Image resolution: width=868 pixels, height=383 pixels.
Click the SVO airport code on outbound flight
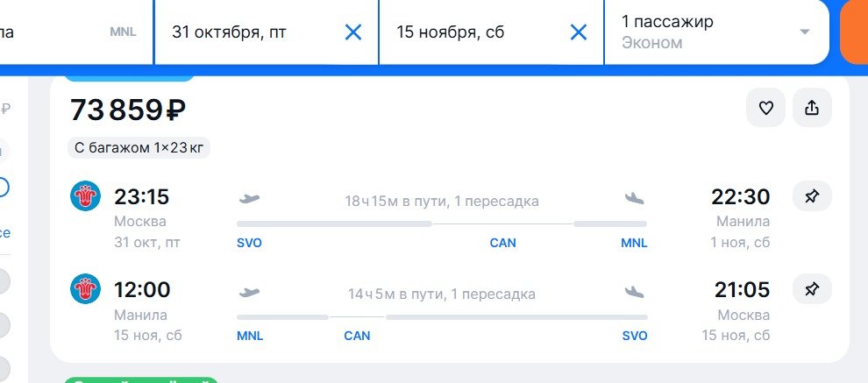pos(249,243)
